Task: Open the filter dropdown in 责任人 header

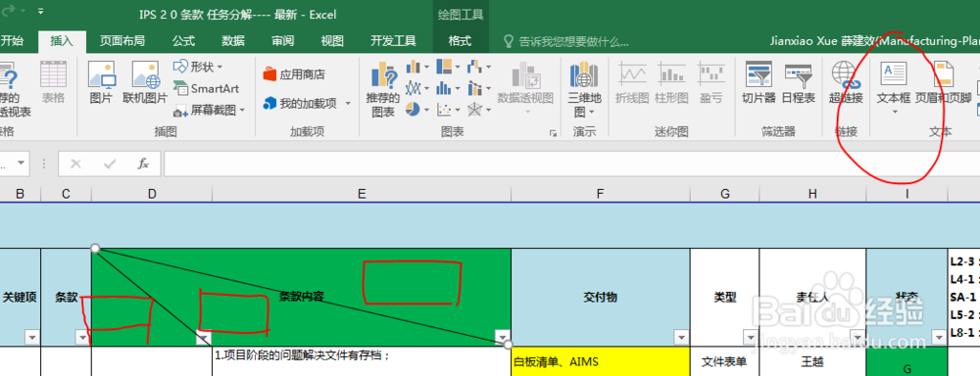Action: (x=857, y=337)
